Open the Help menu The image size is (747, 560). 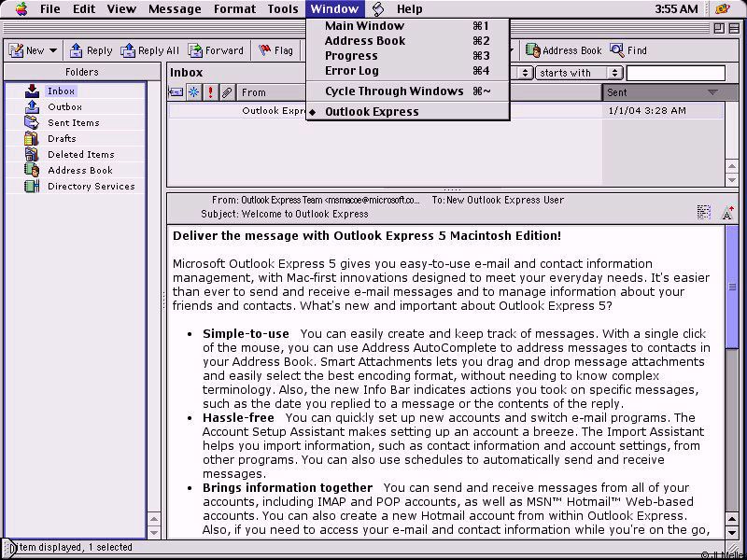click(409, 9)
